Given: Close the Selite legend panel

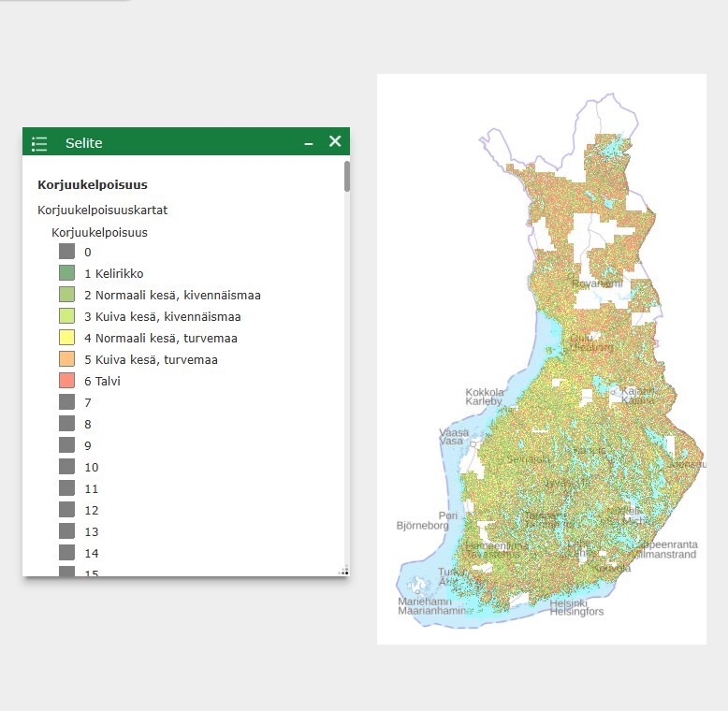Looking at the screenshot, I should pyautogui.click(x=335, y=142).
